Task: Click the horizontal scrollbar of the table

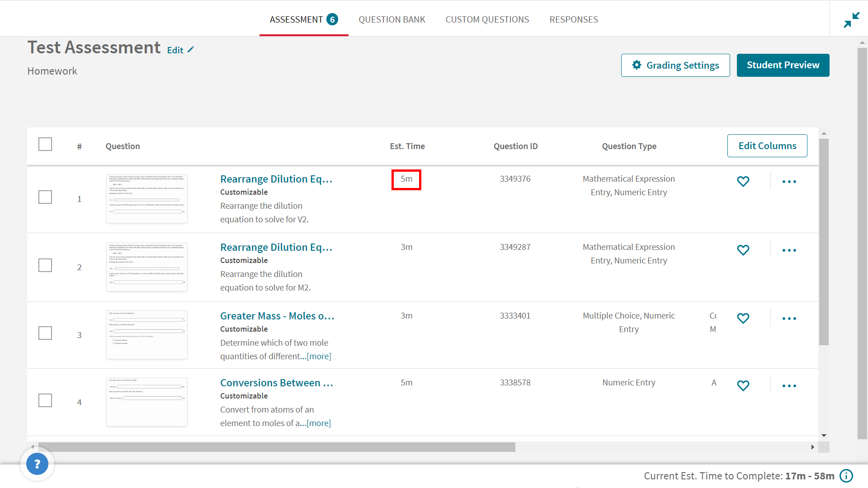Action: coord(276,447)
